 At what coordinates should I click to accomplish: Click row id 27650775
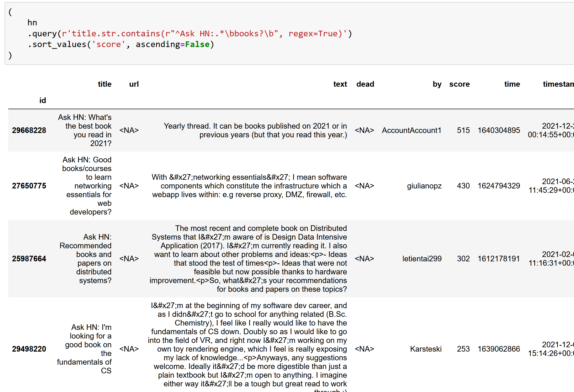pos(29,186)
